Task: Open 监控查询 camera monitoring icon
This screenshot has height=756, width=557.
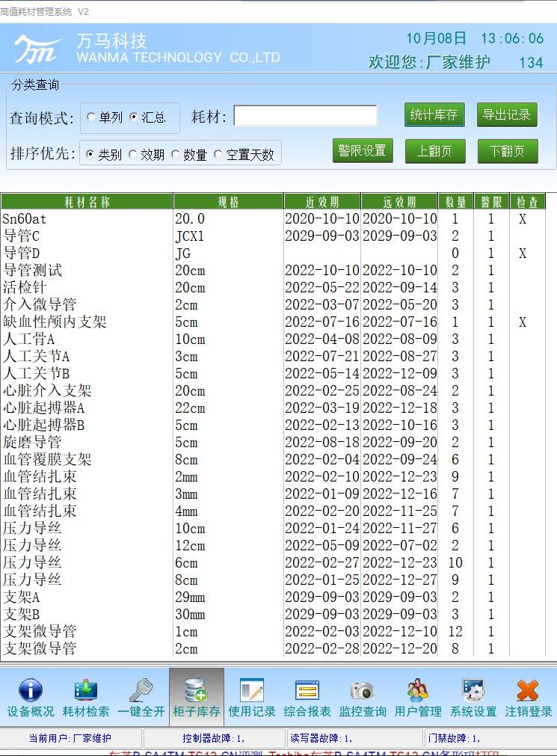Action: 363,690
